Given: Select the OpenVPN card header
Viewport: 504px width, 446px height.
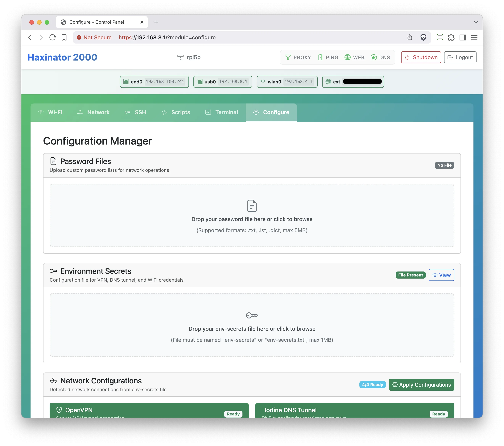Looking at the screenshot, I should [149, 410].
